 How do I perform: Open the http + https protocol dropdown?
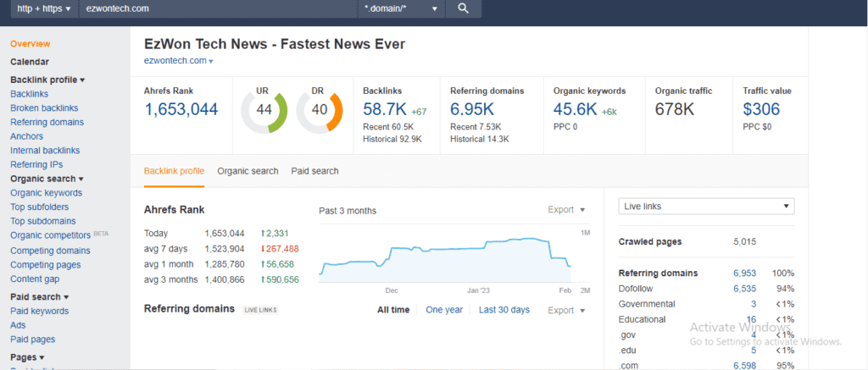[44, 8]
